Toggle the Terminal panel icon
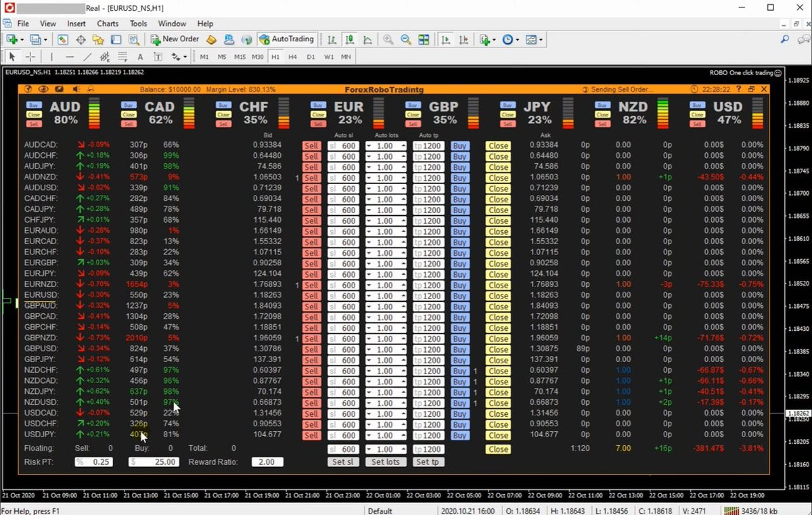 [x=116, y=40]
